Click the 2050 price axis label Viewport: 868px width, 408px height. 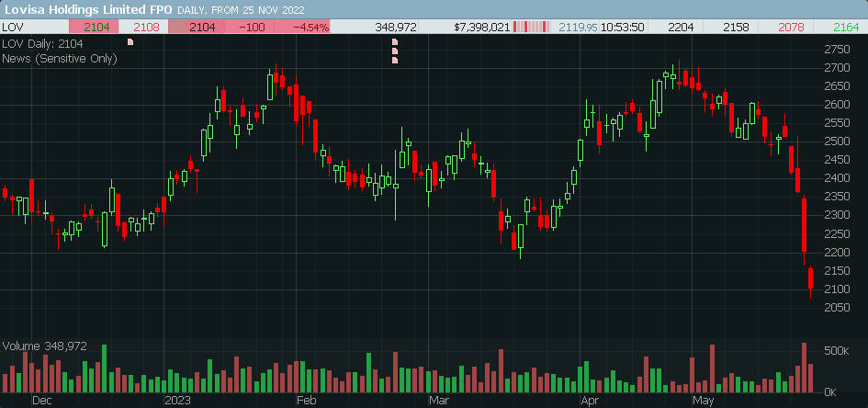837,307
